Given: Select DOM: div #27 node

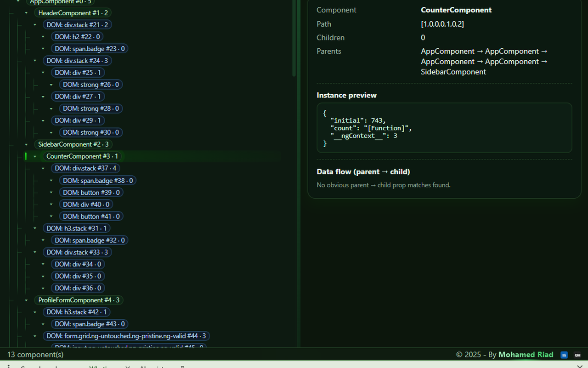Looking at the screenshot, I should [x=78, y=97].
